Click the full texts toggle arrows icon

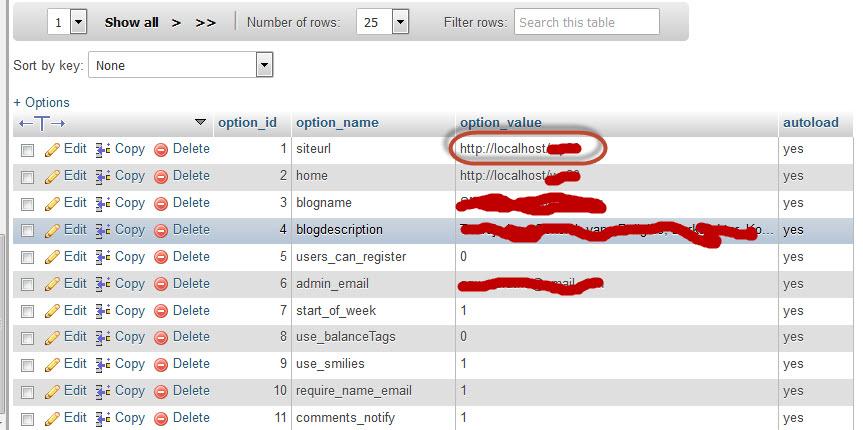point(43,123)
